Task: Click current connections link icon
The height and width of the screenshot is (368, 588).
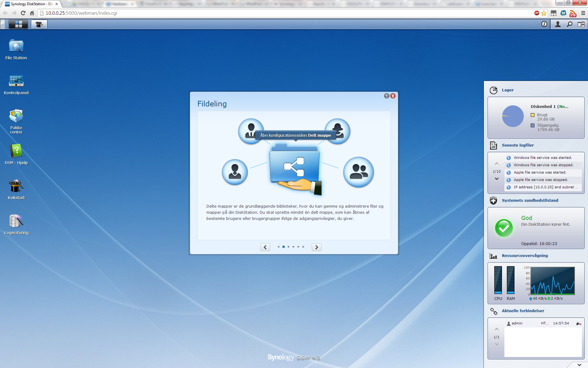Action: tap(493, 311)
